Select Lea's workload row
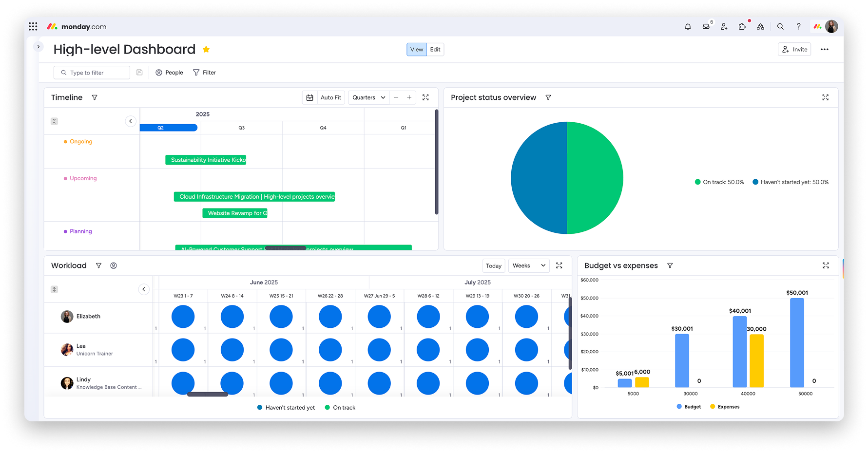 98,350
